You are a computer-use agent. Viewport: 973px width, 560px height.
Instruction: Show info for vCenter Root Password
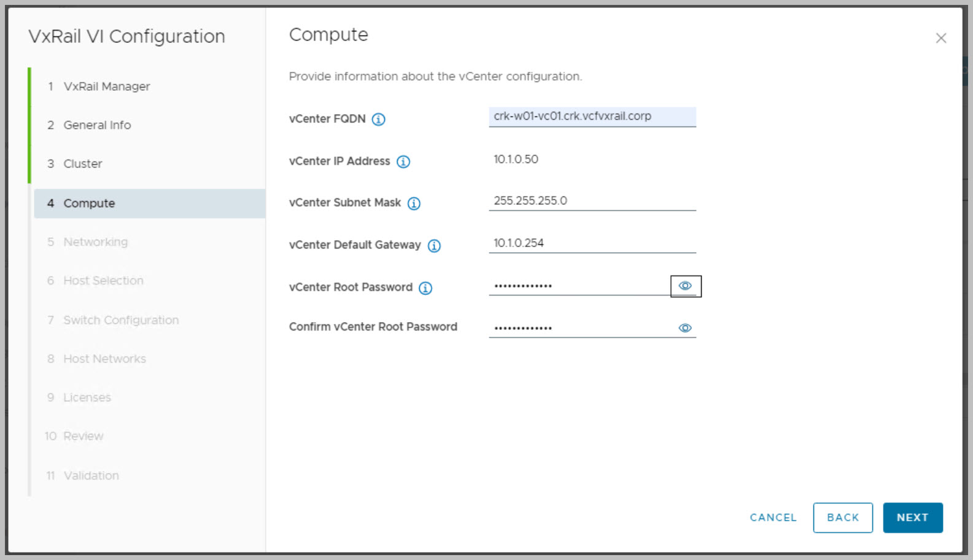point(425,288)
